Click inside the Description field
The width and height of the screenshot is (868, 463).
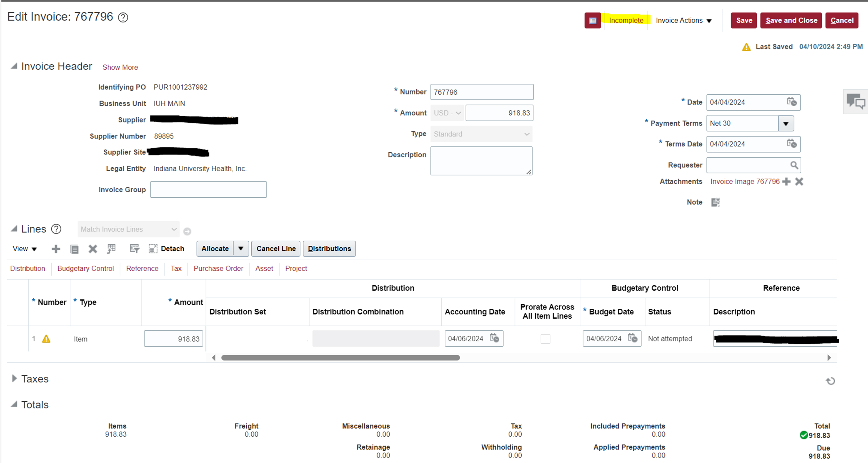(481, 161)
